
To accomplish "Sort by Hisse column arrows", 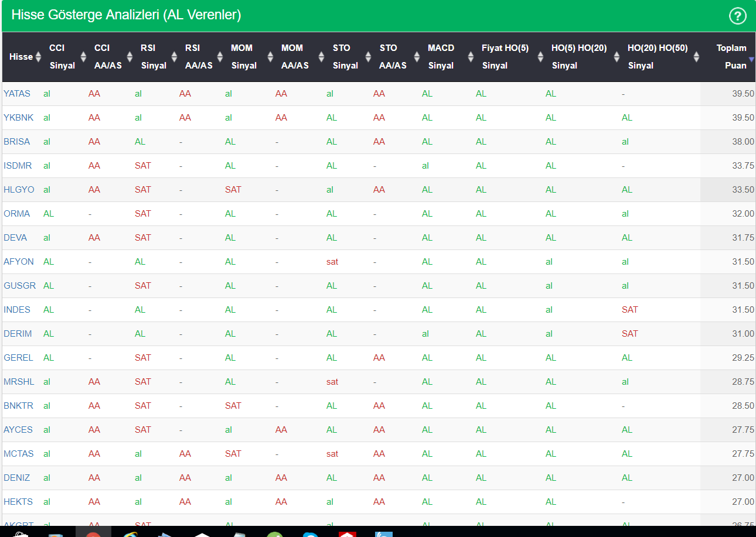I will 39,57.
